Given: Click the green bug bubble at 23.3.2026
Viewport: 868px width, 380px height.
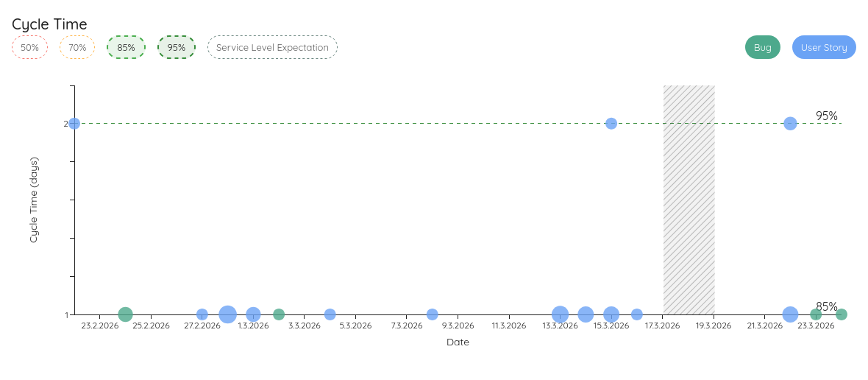Looking at the screenshot, I should click(816, 314).
